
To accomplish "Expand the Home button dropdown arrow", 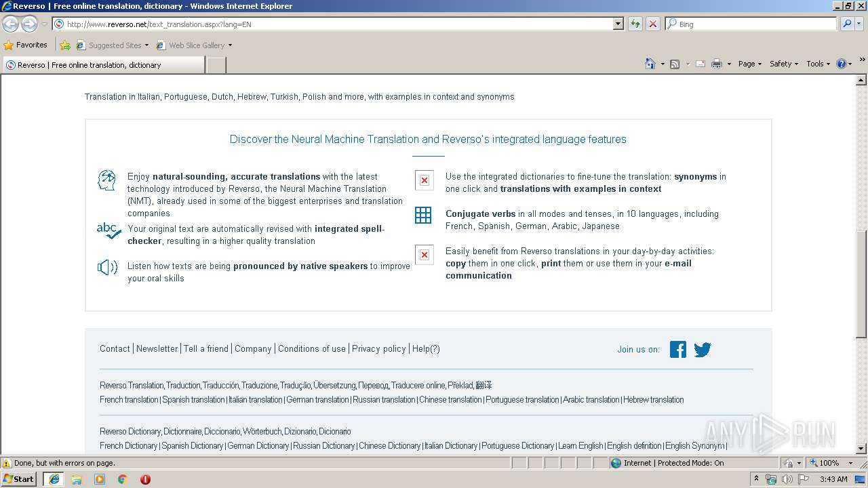I will click(x=663, y=64).
